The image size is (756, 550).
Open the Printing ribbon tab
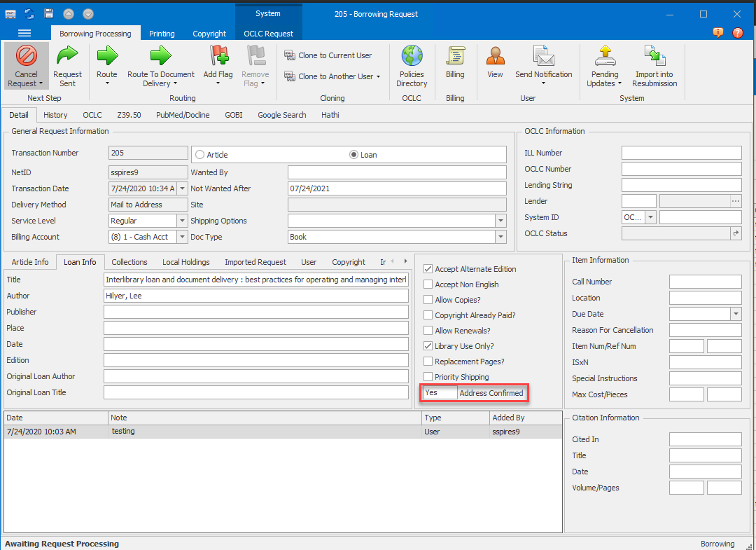click(x=162, y=34)
